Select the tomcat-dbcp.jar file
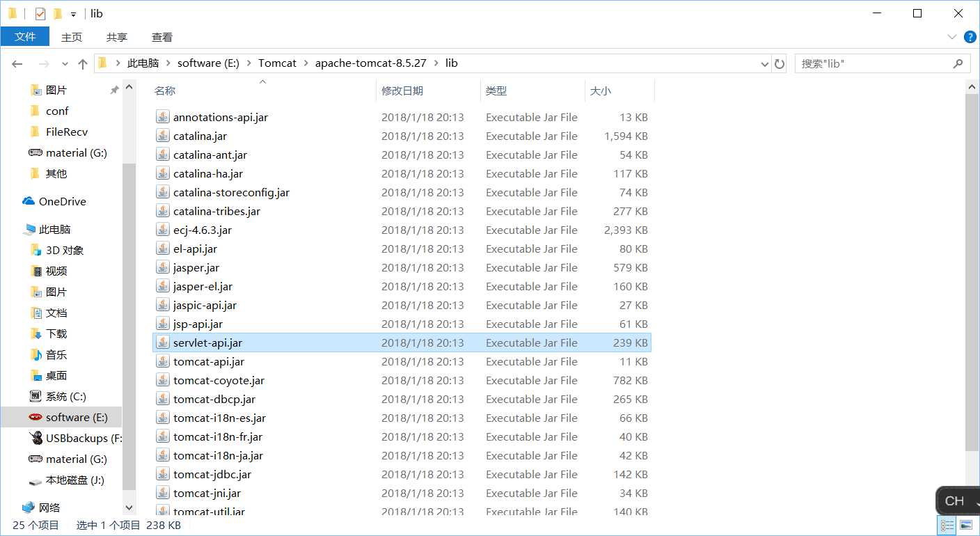980x536 pixels. (402, 399)
